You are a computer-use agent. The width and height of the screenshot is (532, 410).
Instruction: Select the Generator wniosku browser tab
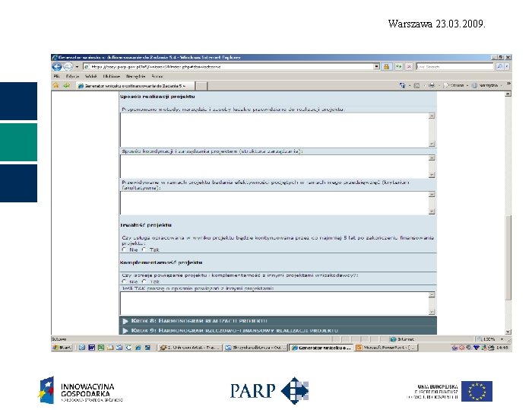pyautogui.click(x=135, y=86)
